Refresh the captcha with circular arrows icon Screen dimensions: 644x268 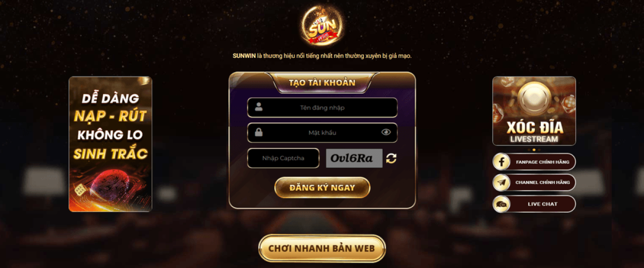click(x=391, y=158)
